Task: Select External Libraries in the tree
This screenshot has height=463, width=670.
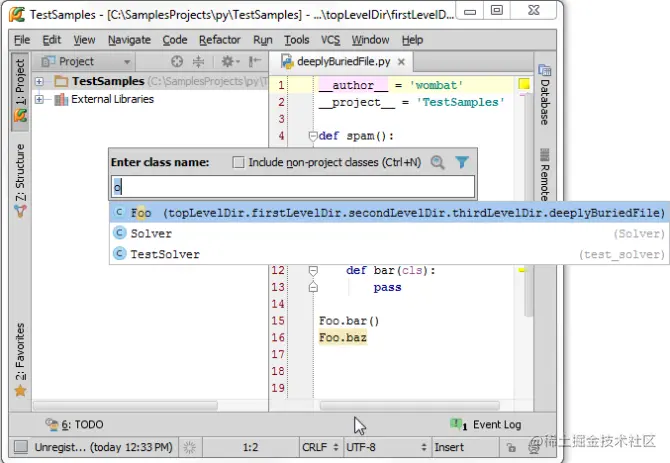Action: (x=112, y=100)
